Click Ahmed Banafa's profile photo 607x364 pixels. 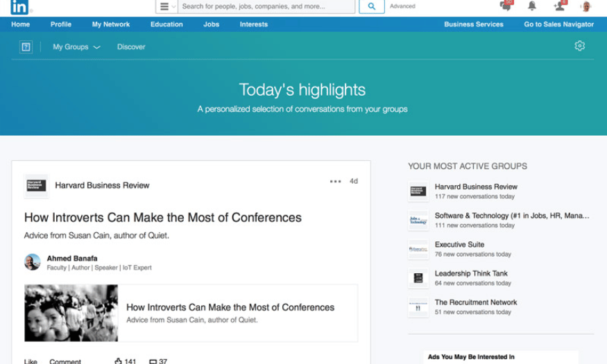pos(32,262)
